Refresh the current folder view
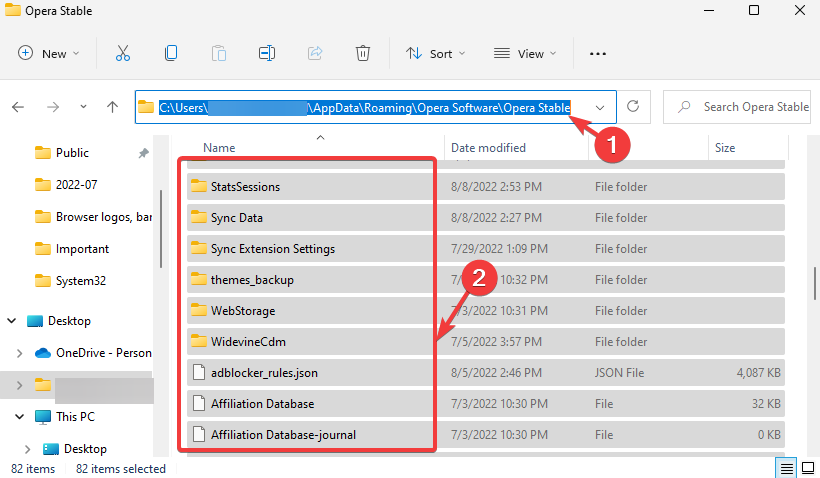820x478 pixels. (633, 107)
